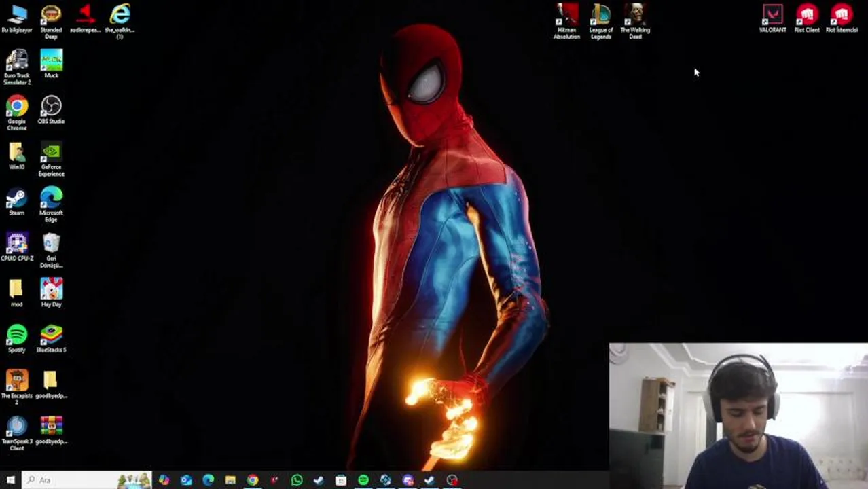Viewport: 868px width, 489px height.
Task: Open Outlook from the taskbar
Action: [x=186, y=480]
